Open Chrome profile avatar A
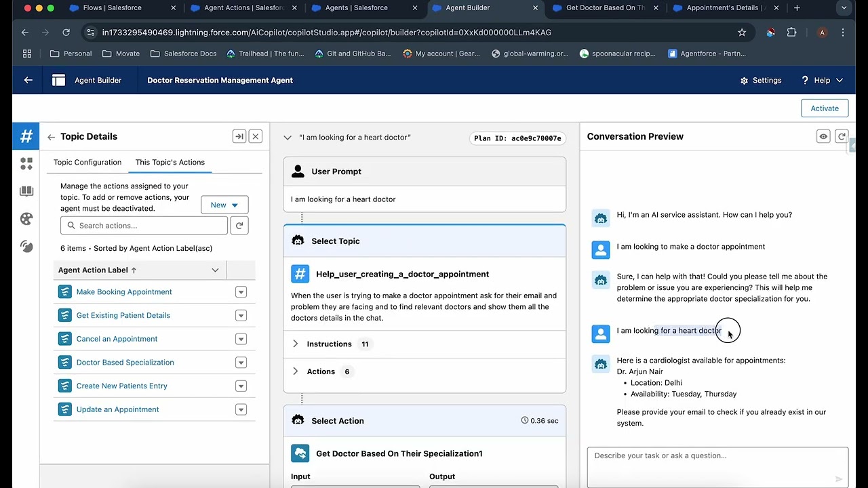This screenshot has height=488, width=868. pyautogui.click(x=822, y=32)
